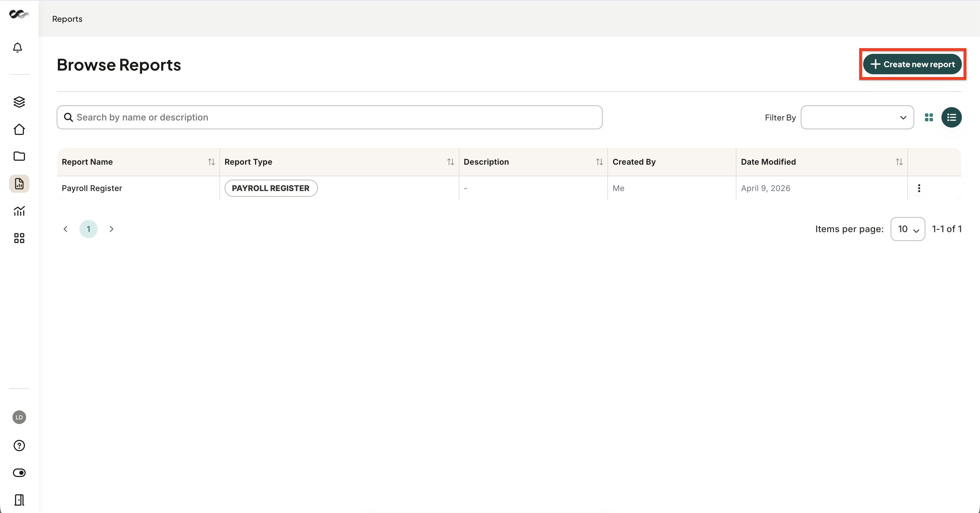The image size is (980, 513).
Task: Open the stacked layers sidebar icon
Action: pos(19,102)
